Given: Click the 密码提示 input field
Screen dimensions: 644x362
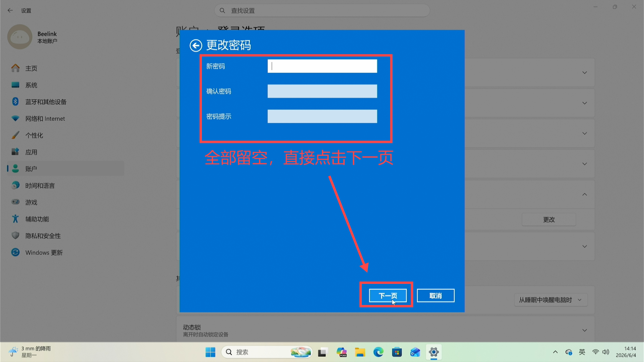Looking at the screenshot, I should click(x=322, y=116).
